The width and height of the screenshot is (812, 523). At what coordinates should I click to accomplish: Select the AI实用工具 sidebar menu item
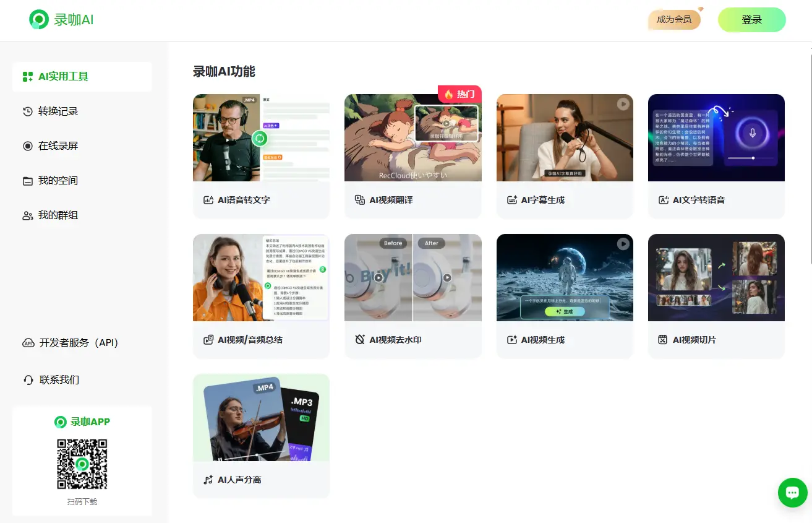[x=64, y=77]
